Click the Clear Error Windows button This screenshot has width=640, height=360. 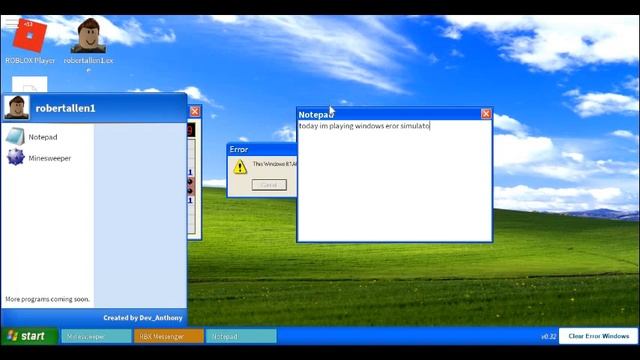click(598, 336)
